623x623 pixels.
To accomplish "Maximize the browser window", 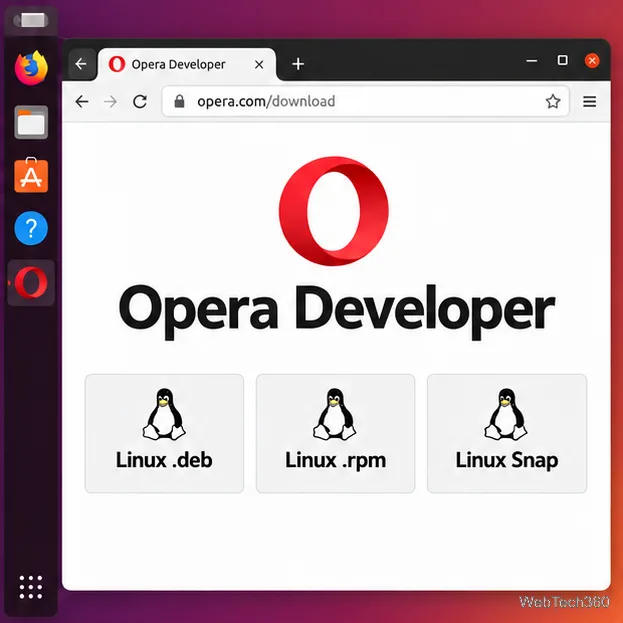I will 562,60.
